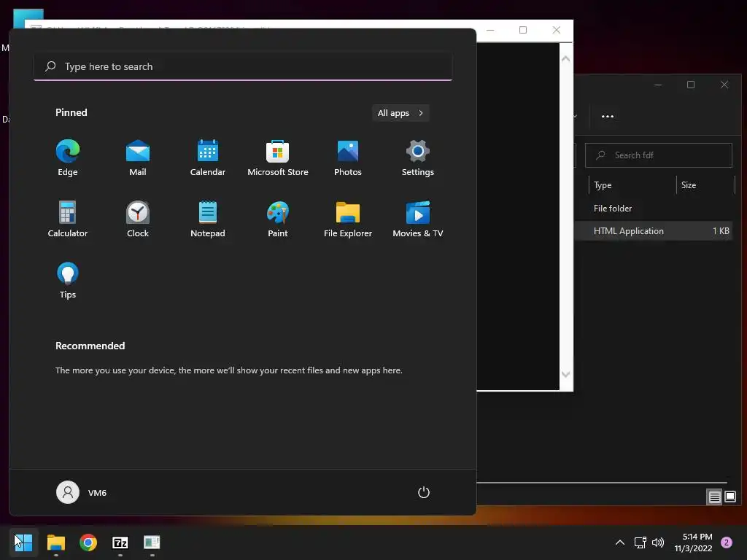Screen dimensions: 747x560
Task: Sort by Type column in Explorer
Action: coord(632,185)
